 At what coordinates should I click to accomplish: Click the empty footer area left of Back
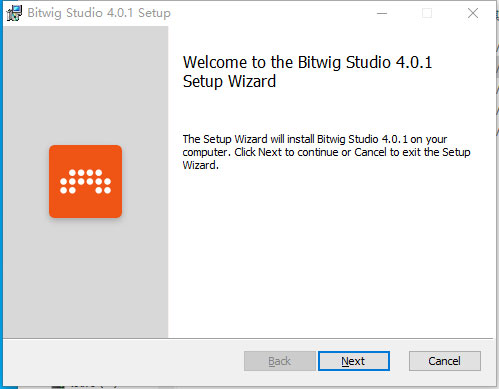click(x=123, y=361)
